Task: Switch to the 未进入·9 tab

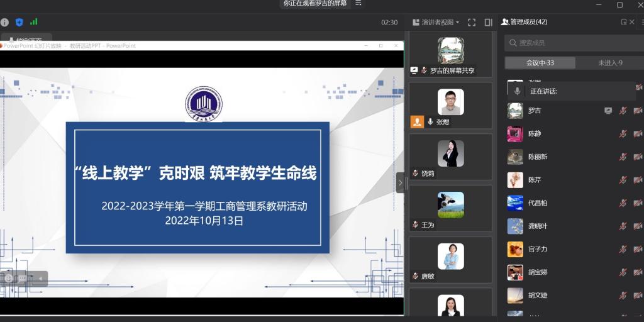Action: tap(609, 63)
